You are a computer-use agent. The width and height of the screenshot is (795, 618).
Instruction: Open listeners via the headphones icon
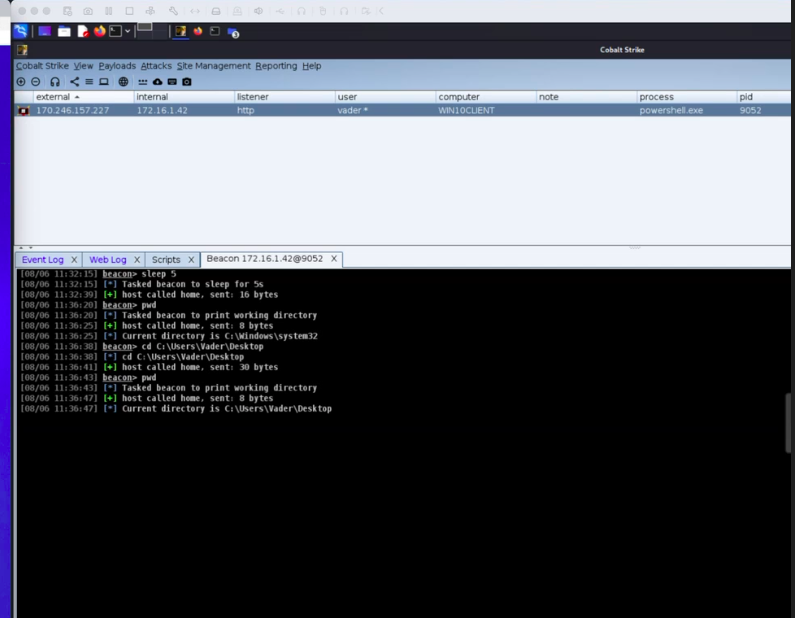tap(55, 81)
